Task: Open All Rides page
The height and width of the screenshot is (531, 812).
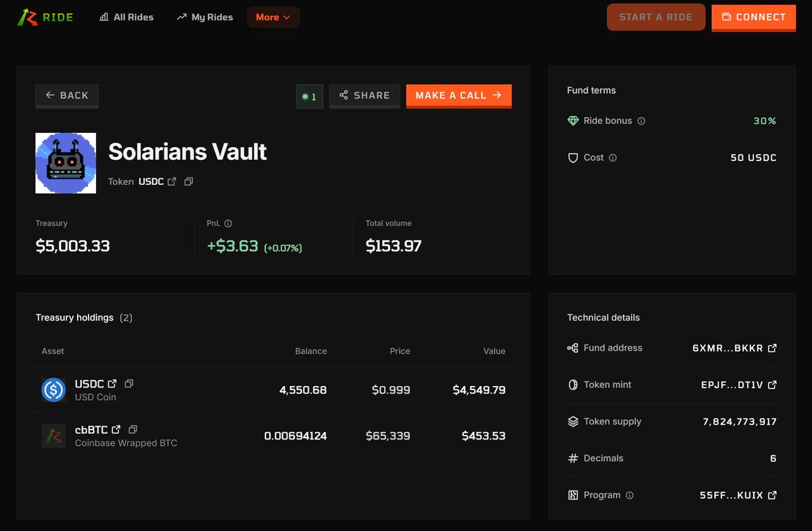Action: pos(127,17)
